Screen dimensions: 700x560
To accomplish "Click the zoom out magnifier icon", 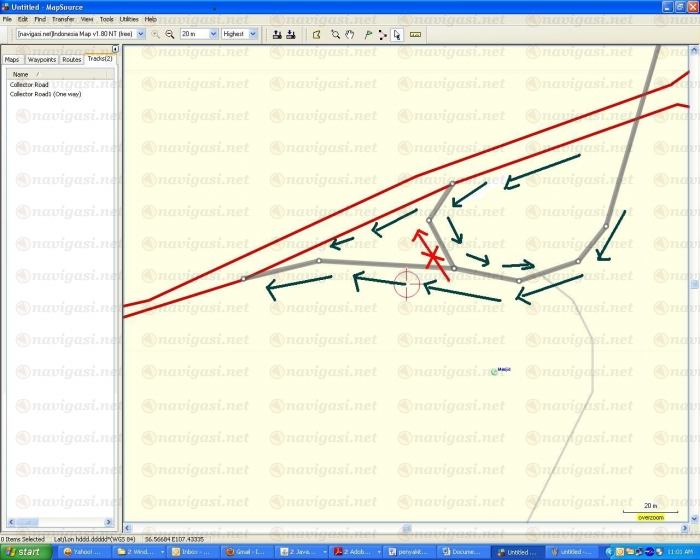I will click(x=170, y=34).
